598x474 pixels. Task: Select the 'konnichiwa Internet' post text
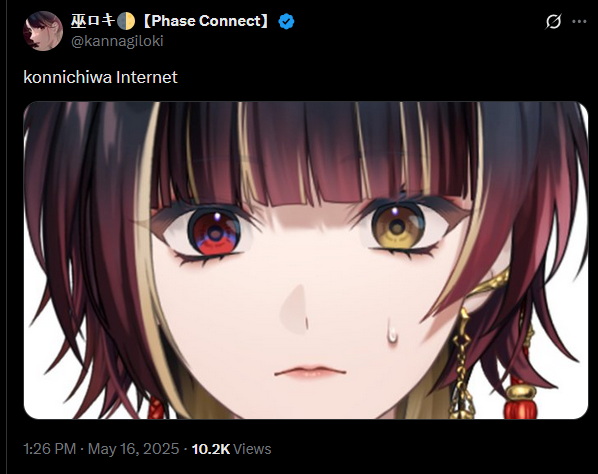[x=100, y=77]
